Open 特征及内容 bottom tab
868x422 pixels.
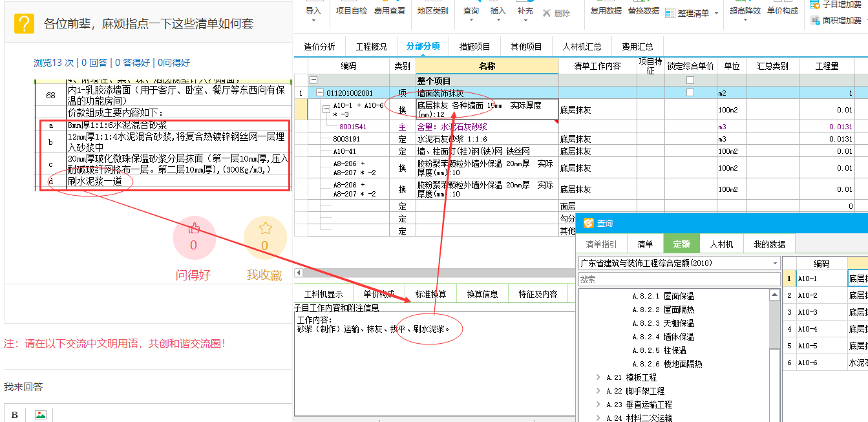(x=538, y=293)
